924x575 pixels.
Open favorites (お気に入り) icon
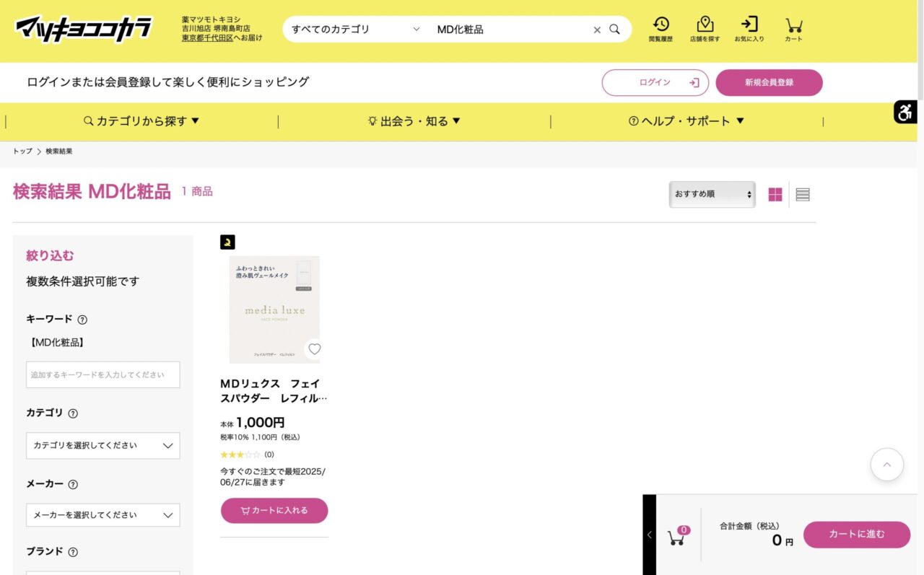coord(749,29)
